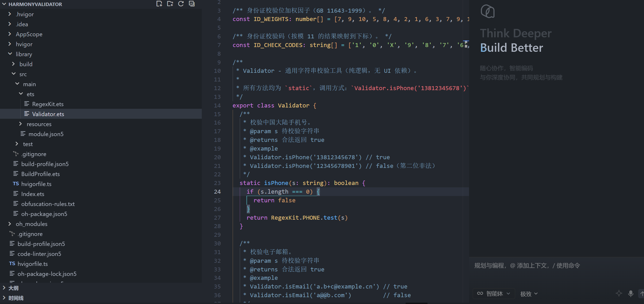Viewport: 644px width, 304px height.
Task: Open the 极致 model dropdown
Action: pyautogui.click(x=529, y=294)
